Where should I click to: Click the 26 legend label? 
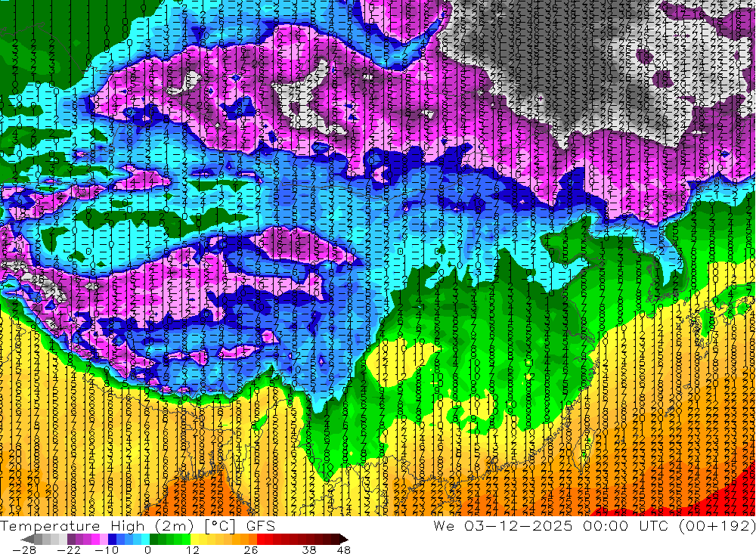(251, 549)
